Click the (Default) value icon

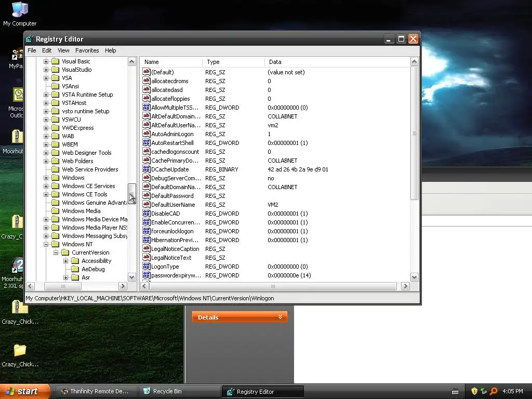coord(146,72)
